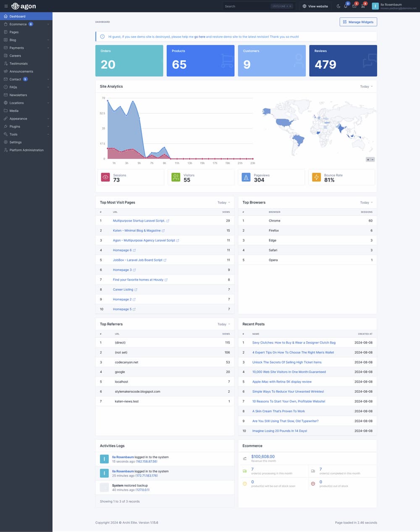This screenshot has width=420, height=532.
Task: Open external link icon next to Career Listing
Action: [x=136, y=290]
